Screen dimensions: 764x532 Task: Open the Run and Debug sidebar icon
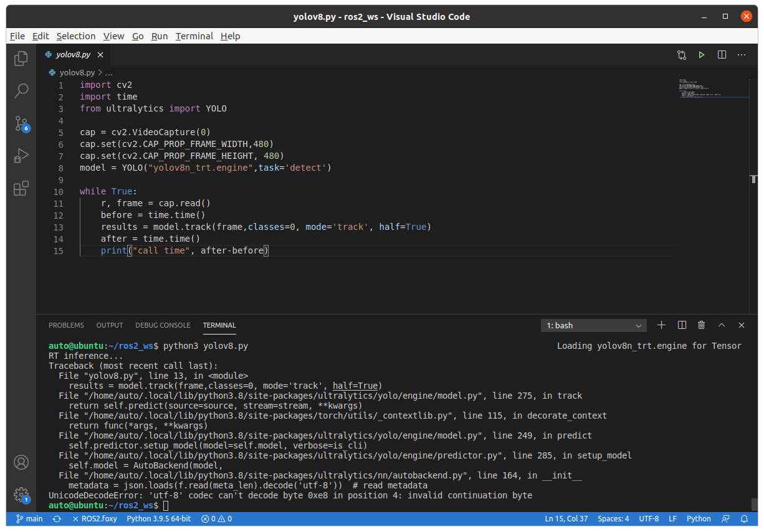click(21, 156)
